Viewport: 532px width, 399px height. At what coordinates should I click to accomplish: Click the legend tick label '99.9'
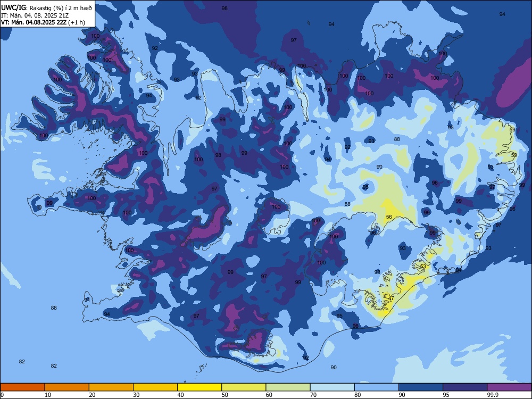tap(493, 395)
